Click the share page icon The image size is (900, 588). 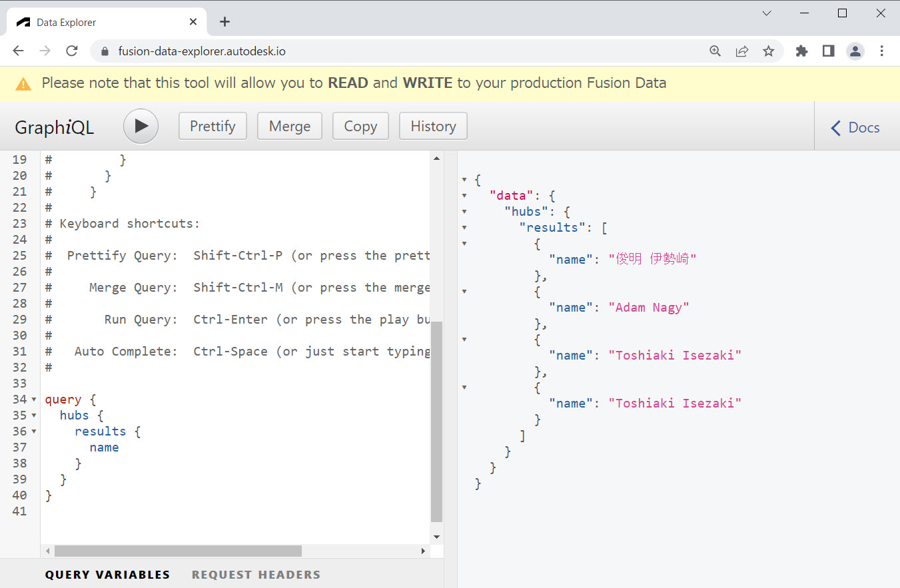pos(742,51)
